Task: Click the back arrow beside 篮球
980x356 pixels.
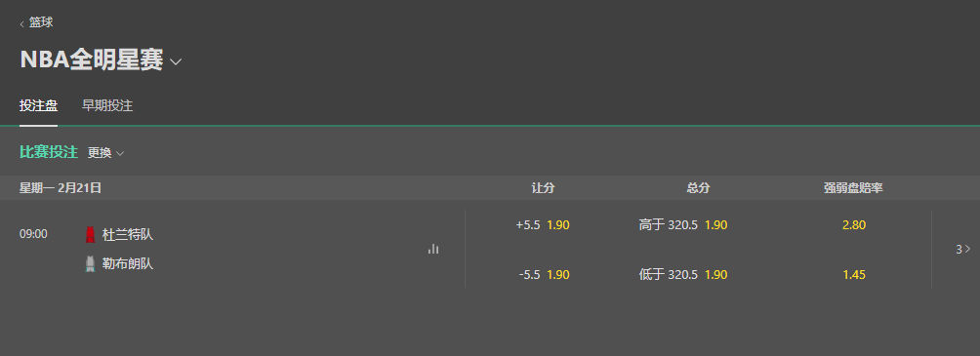Action: 21,23
